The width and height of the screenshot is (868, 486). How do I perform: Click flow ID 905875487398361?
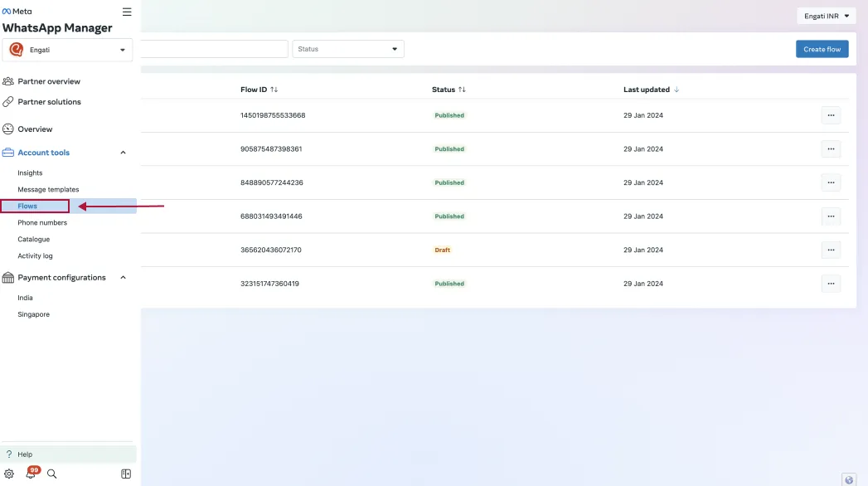(271, 149)
